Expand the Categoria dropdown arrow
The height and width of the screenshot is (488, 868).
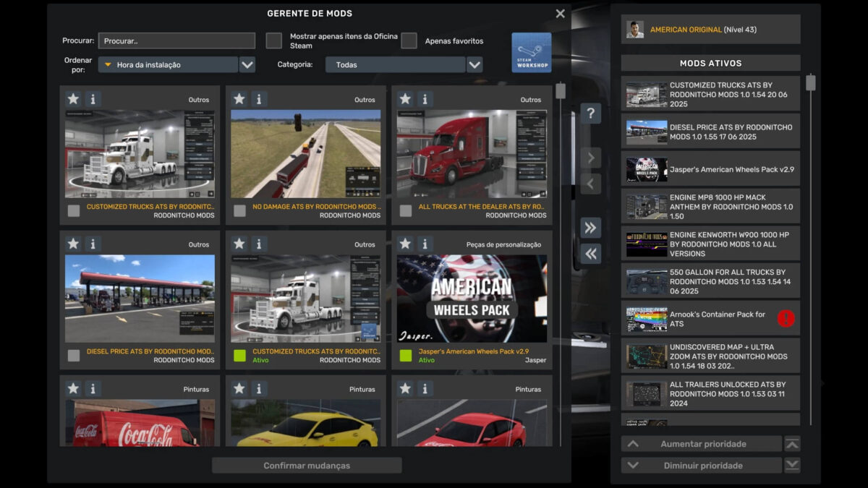pyautogui.click(x=475, y=65)
